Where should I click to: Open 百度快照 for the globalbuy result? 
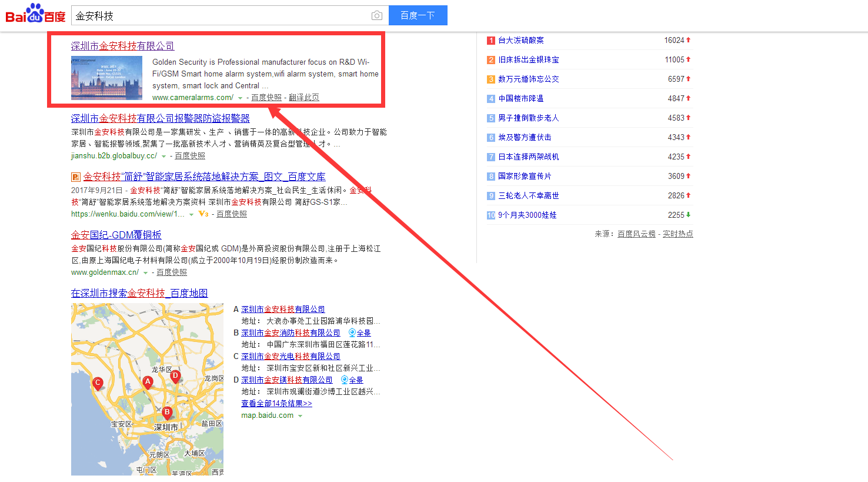click(x=190, y=156)
